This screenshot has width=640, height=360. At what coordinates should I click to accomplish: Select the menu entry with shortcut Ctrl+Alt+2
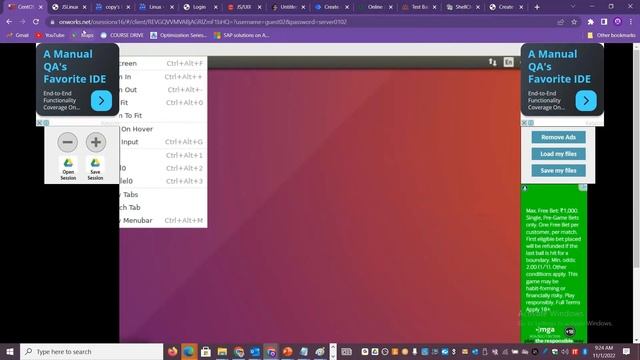pos(163,168)
